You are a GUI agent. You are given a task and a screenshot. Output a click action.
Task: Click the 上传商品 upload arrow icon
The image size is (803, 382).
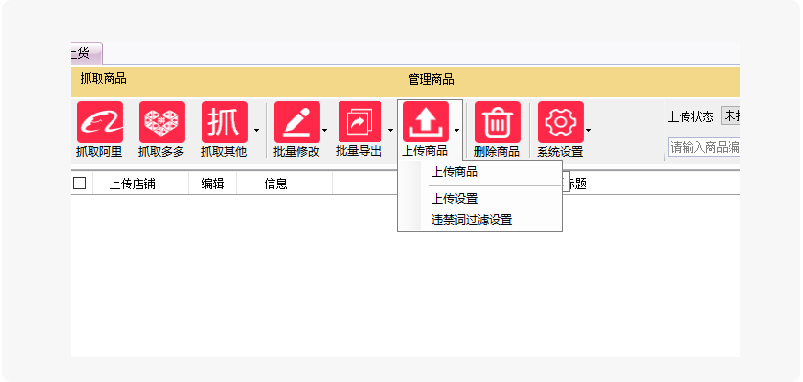click(x=426, y=122)
